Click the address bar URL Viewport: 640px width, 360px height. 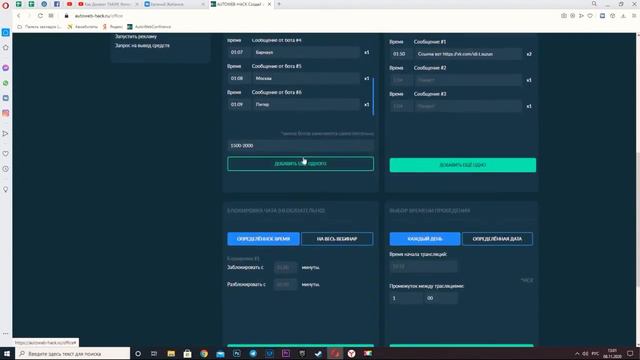click(98, 16)
